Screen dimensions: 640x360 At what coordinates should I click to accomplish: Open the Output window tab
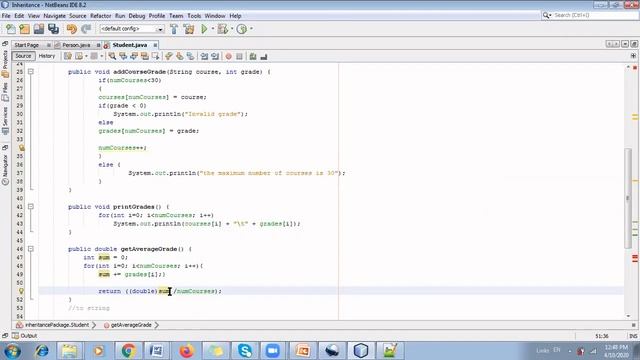(24, 336)
